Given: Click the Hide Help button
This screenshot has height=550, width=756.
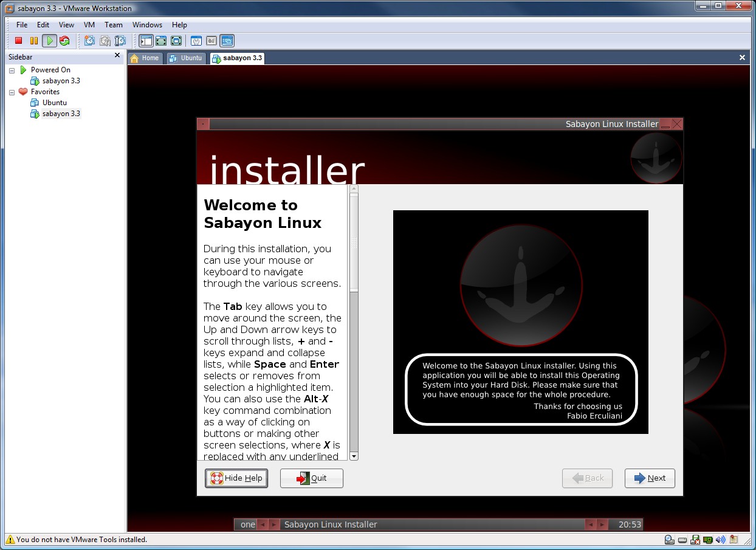Looking at the screenshot, I should click(x=236, y=478).
